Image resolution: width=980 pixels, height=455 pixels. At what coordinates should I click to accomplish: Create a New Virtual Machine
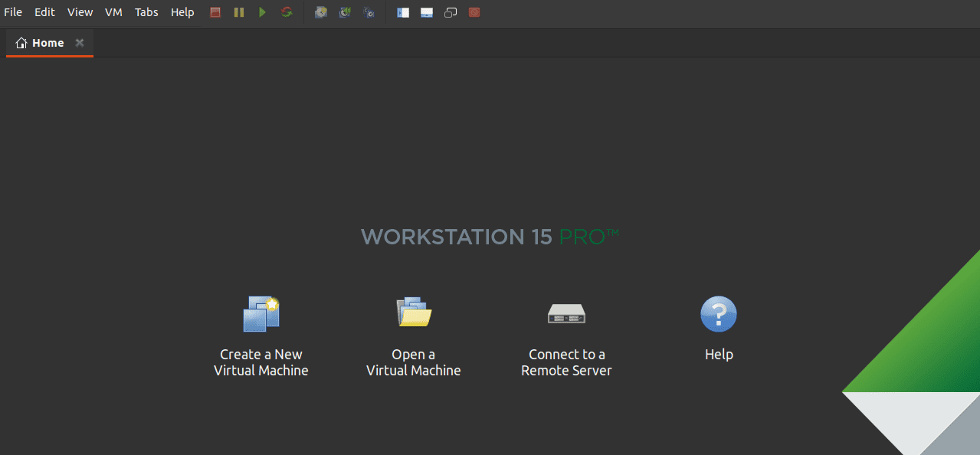click(x=261, y=329)
